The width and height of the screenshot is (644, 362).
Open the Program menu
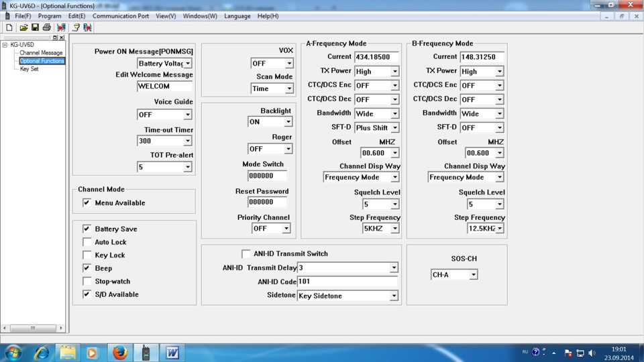(50, 16)
